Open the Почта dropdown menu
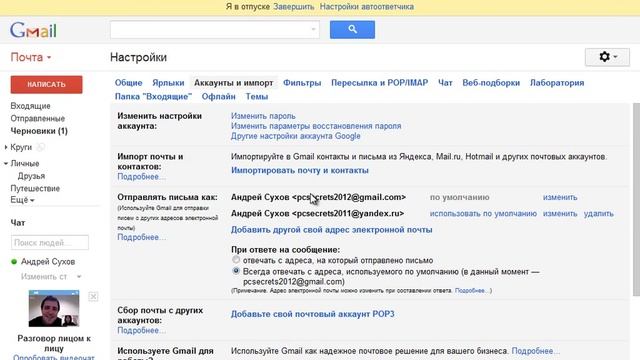Viewport: 640px width, 360px height. coord(31,57)
